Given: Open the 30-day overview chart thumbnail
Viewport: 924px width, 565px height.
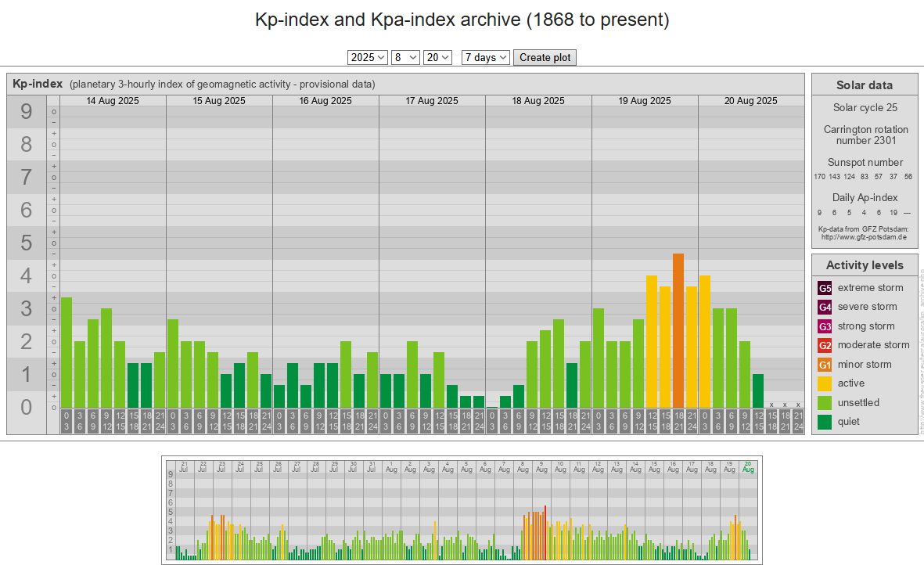Looking at the screenshot, I should tap(462, 510).
